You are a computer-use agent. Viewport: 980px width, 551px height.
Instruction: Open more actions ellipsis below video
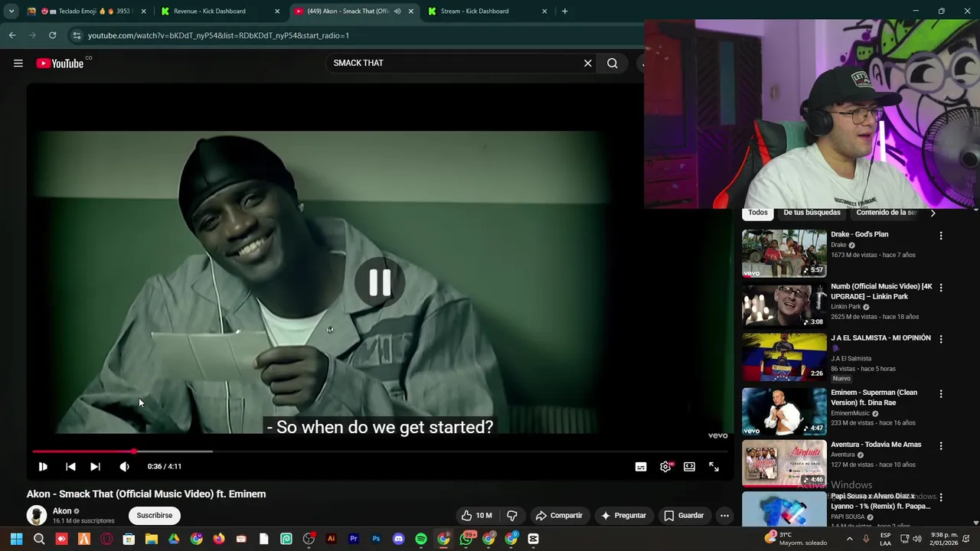(x=724, y=516)
